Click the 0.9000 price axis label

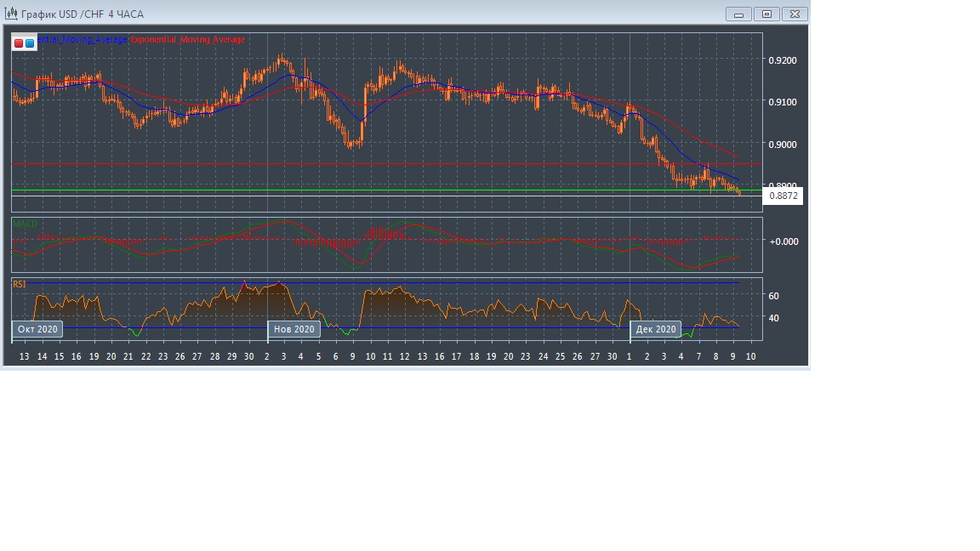tap(783, 145)
